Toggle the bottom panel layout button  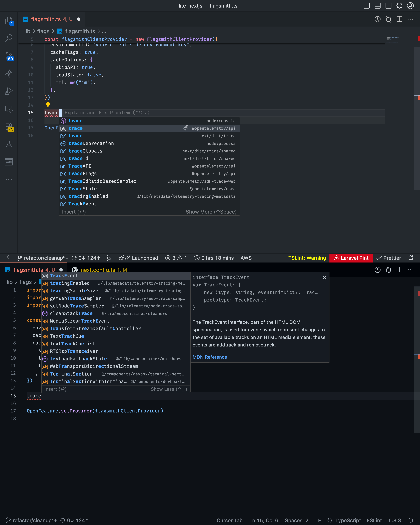pos(377,6)
